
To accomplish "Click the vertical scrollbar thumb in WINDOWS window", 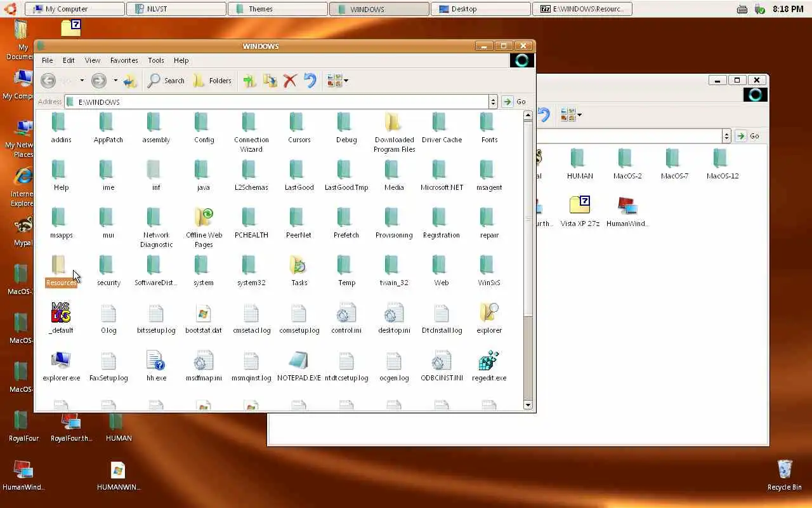I will [528, 218].
